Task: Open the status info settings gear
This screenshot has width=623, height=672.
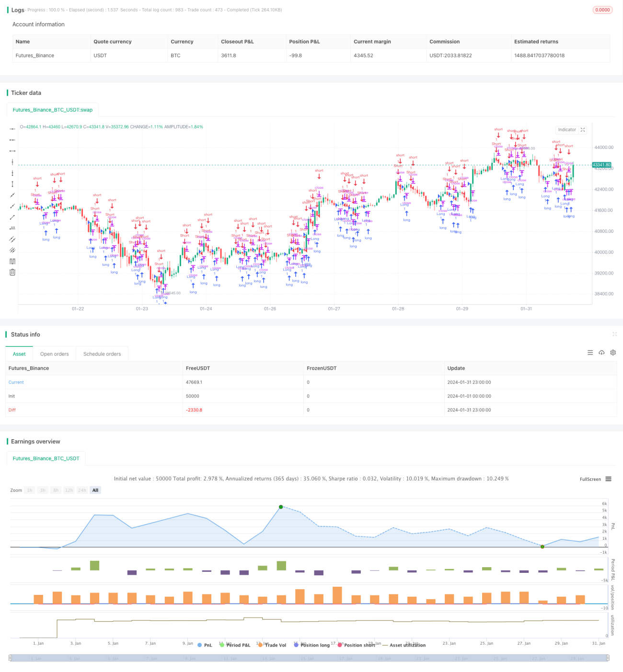Action: click(x=613, y=353)
